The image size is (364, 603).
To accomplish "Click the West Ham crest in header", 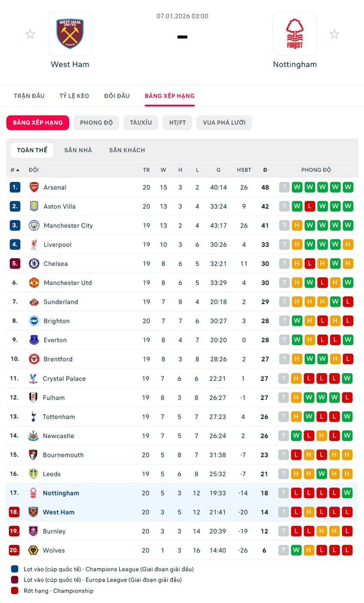I will (x=70, y=34).
